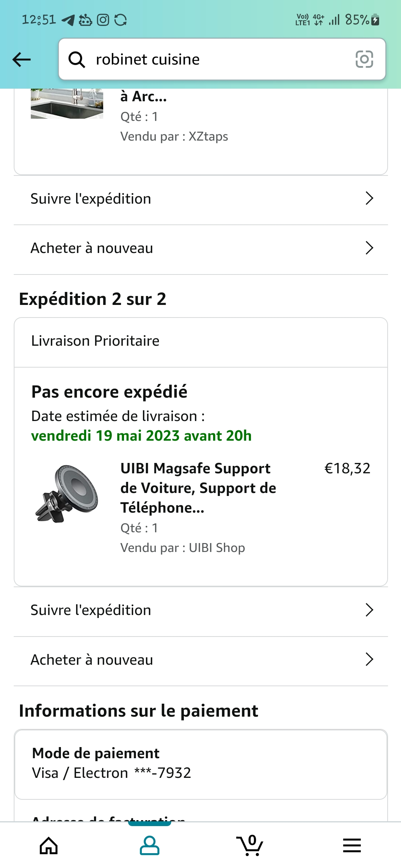Open the account profile tab

point(150,846)
